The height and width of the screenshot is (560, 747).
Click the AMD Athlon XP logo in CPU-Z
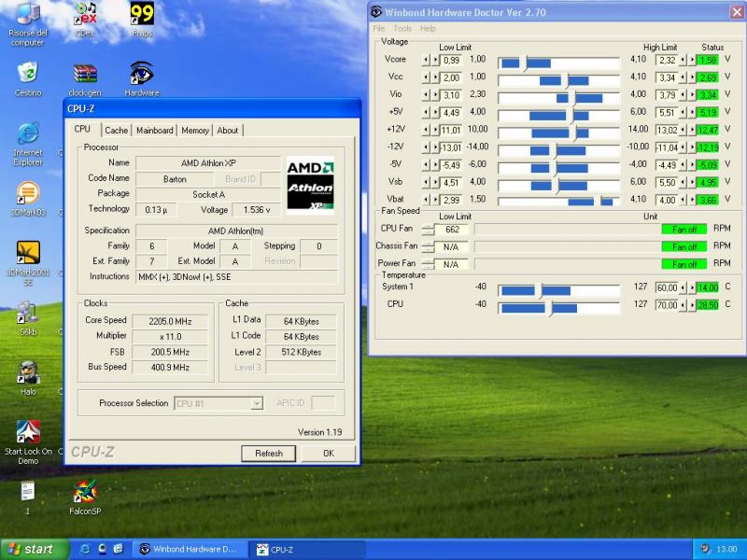click(310, 185)
